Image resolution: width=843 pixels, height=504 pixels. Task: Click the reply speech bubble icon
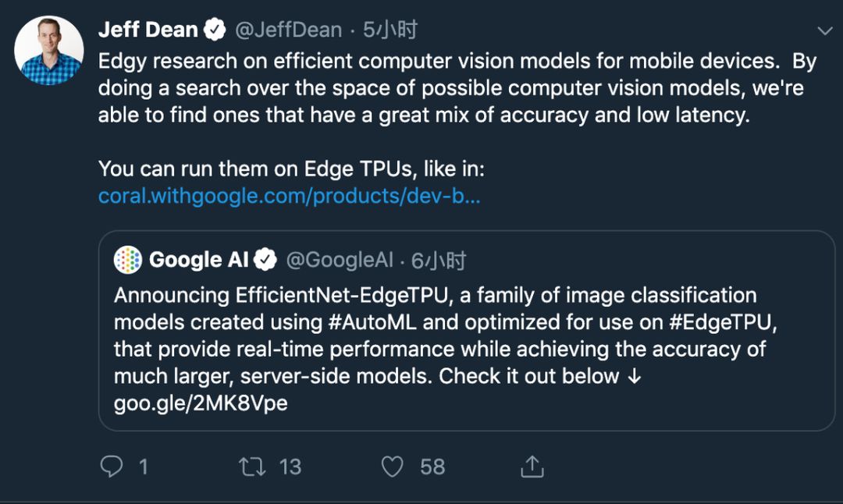[112, 467]
